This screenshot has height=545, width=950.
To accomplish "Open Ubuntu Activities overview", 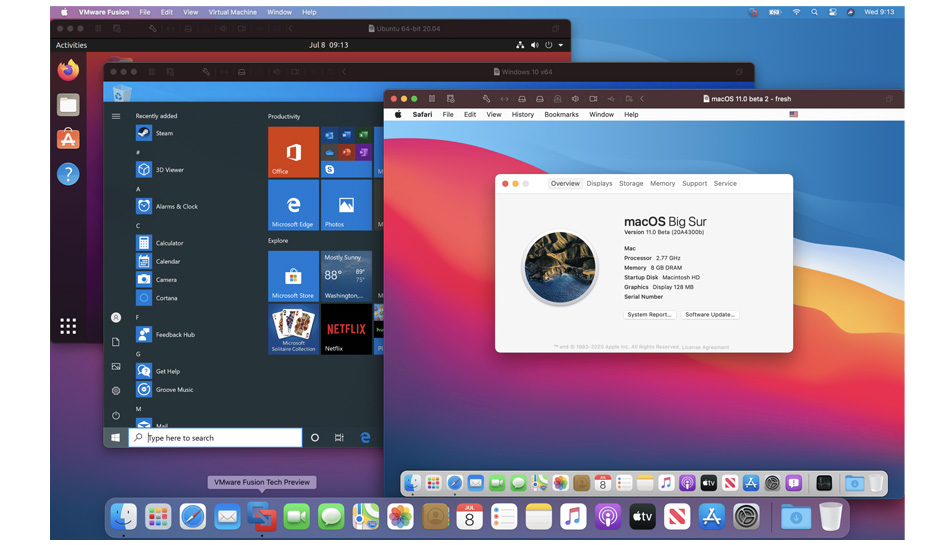I will click(71, 45).
